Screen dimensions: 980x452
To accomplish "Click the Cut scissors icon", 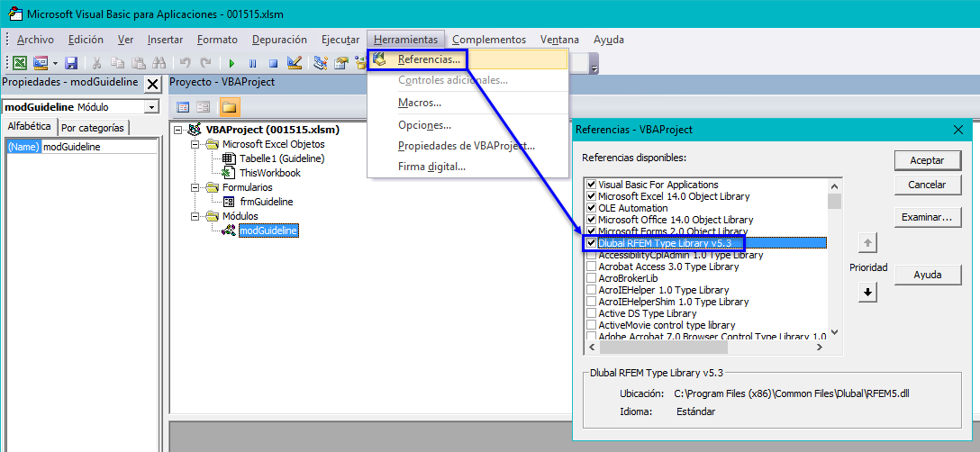I will (97, 62).
